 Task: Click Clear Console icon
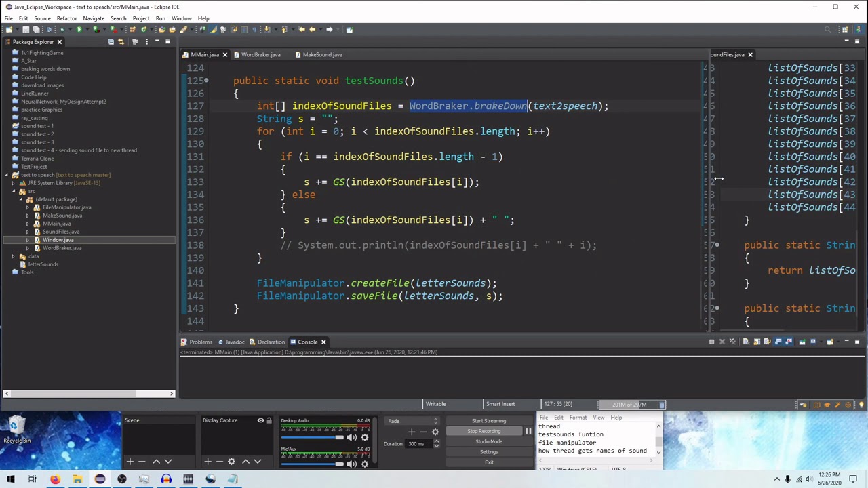[x=746, y=342]
